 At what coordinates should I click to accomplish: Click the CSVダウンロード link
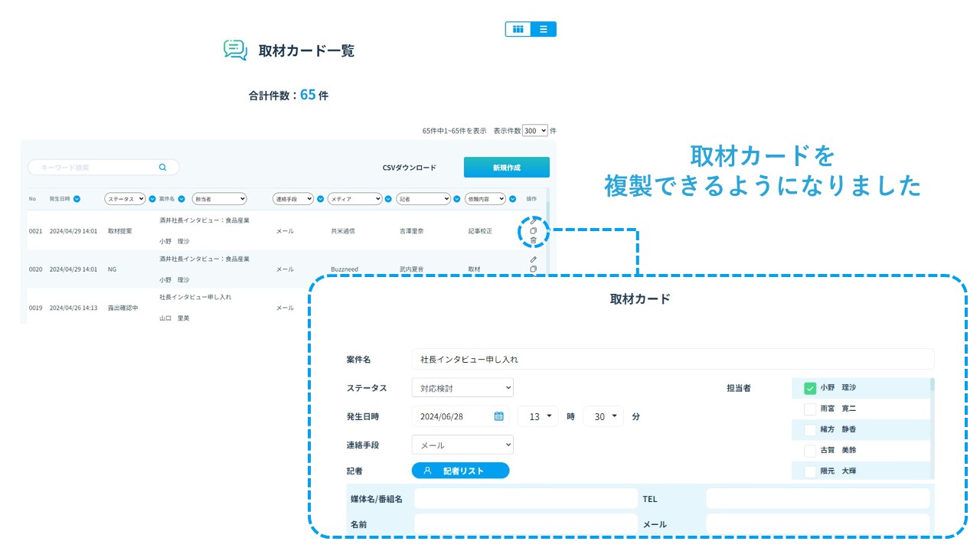[x=410, y=168]
